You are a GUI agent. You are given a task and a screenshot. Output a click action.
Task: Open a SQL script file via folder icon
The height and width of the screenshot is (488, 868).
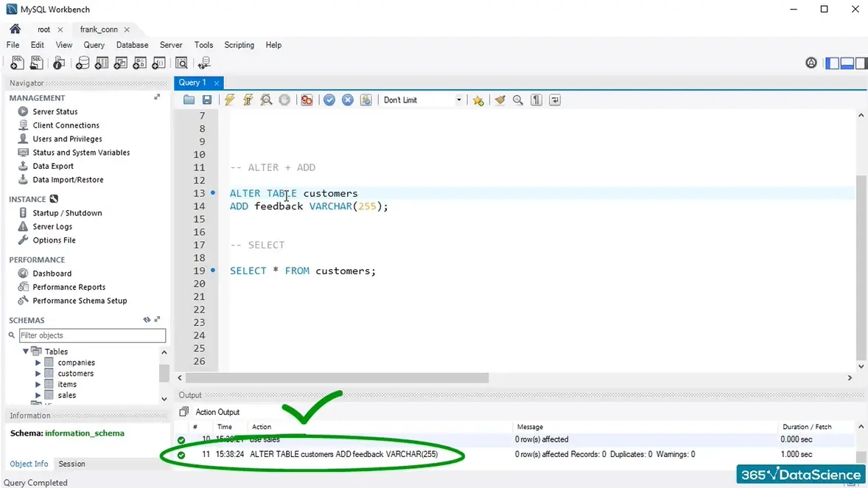(189, 100)
